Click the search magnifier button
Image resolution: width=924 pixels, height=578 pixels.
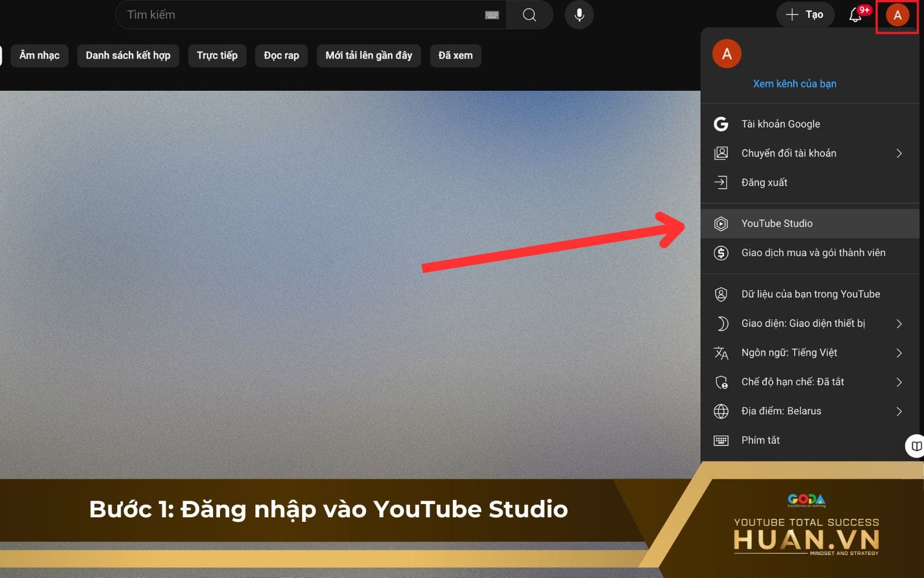point(529,15)
